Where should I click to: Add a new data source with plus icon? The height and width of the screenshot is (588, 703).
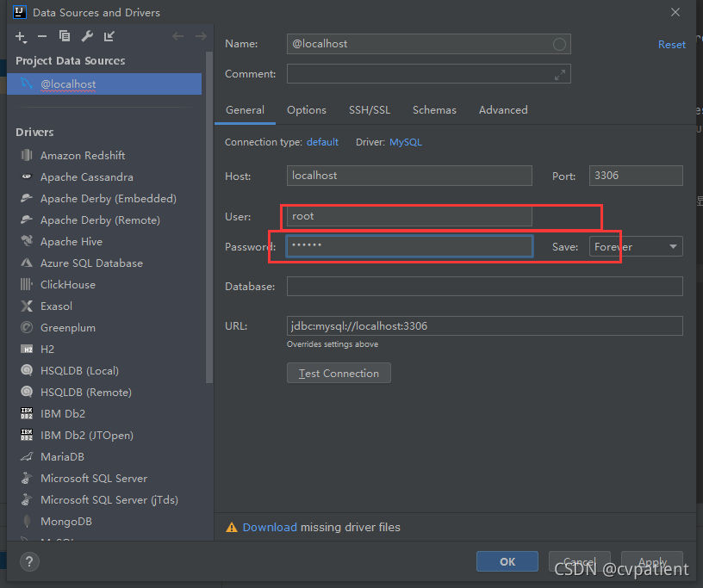pos(21,37)
